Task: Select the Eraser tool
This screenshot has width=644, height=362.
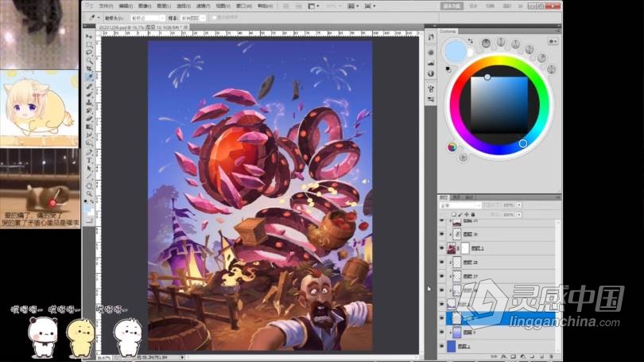Action: point(89,119)
